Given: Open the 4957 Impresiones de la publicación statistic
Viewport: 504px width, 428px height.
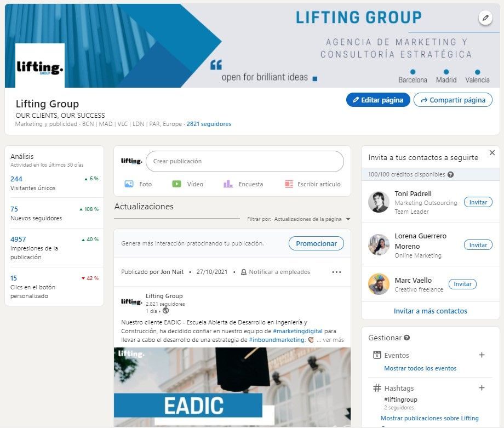Looking at the screenshot, I should (54, 248).
